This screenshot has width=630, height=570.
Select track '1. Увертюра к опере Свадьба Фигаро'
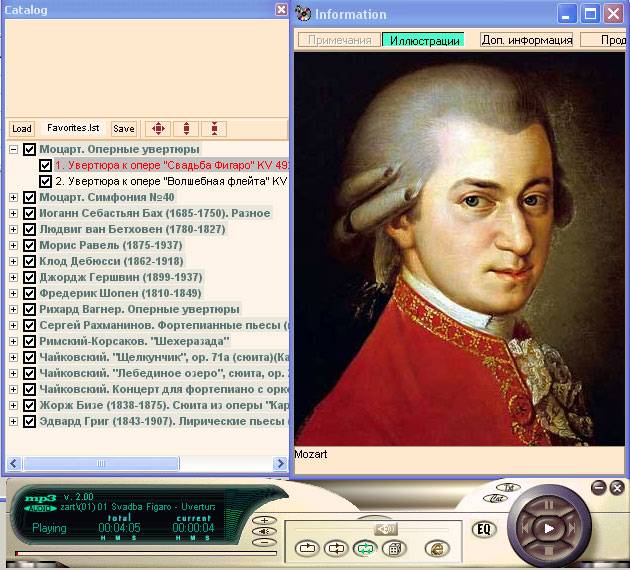pyautogui.click(x=172, y=165)
